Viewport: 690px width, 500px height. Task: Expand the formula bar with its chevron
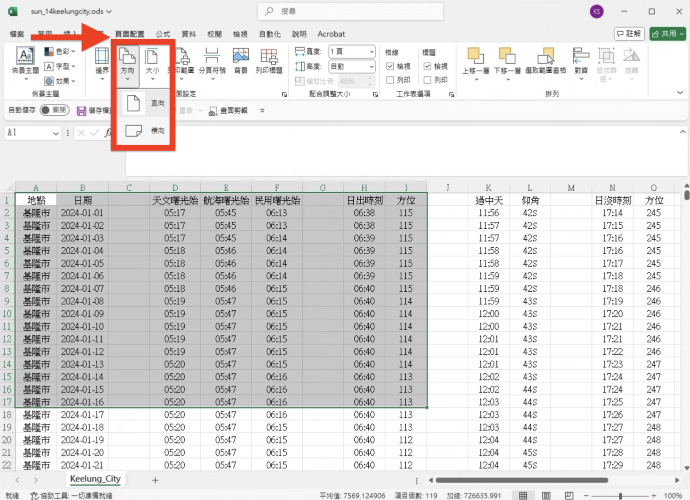683,132
